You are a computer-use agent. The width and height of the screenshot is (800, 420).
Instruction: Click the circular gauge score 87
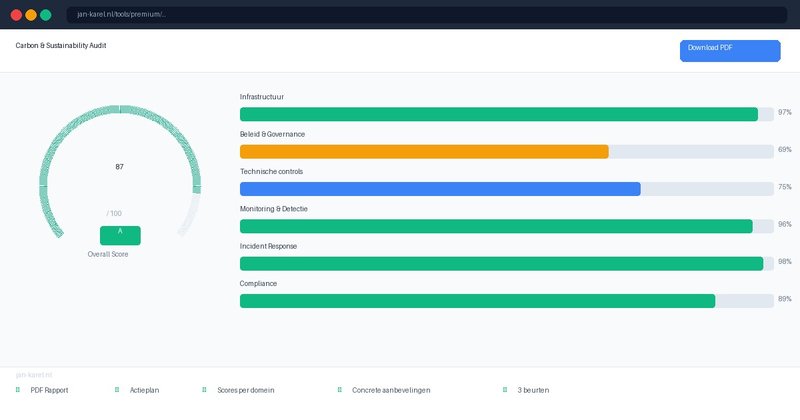click(120, 167)
